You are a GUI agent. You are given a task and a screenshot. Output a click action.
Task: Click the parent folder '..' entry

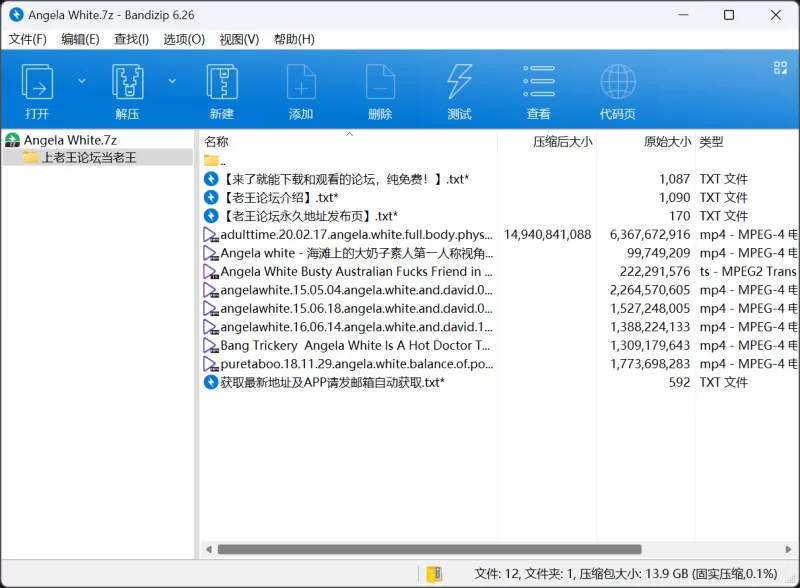pos(215,161)
